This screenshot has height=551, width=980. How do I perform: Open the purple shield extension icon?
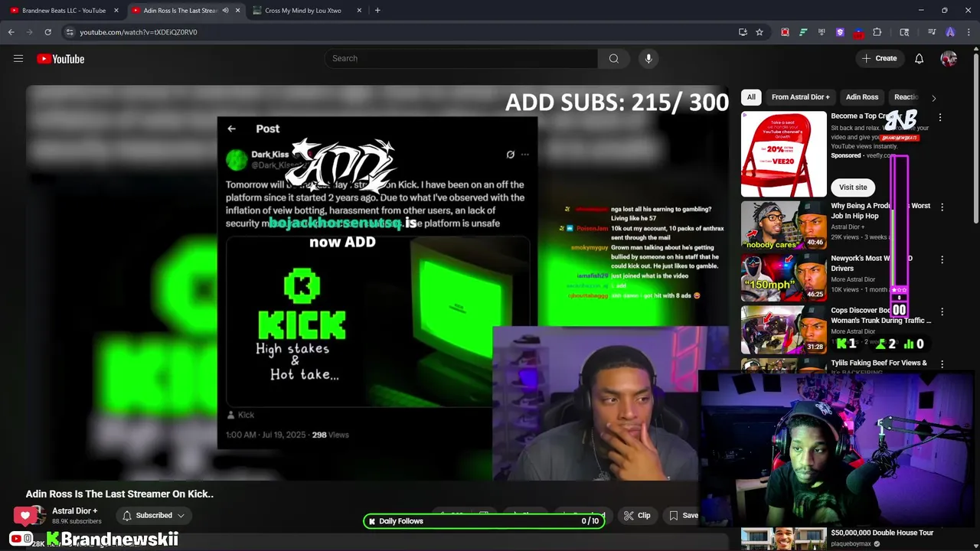(x=840, y=32)
